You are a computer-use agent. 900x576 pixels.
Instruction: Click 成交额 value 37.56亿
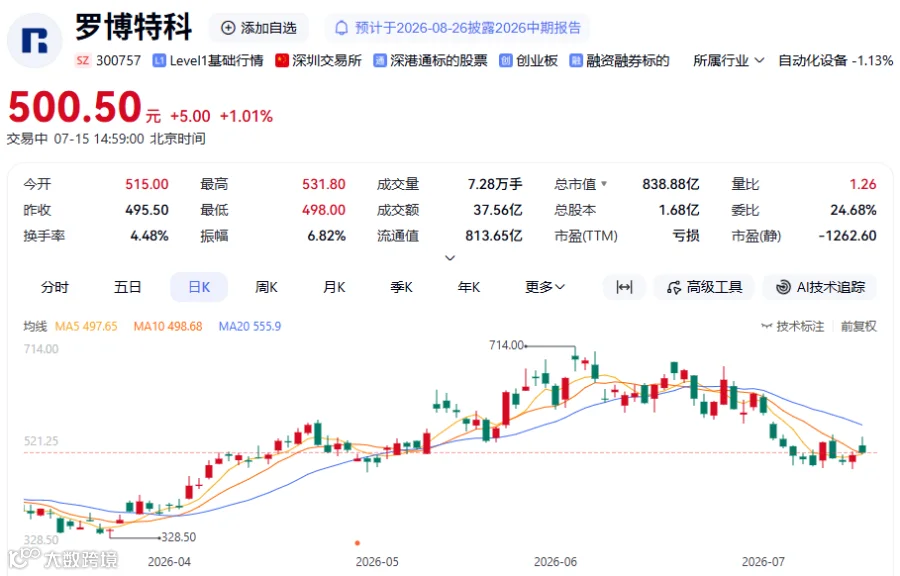pos(498,210)
